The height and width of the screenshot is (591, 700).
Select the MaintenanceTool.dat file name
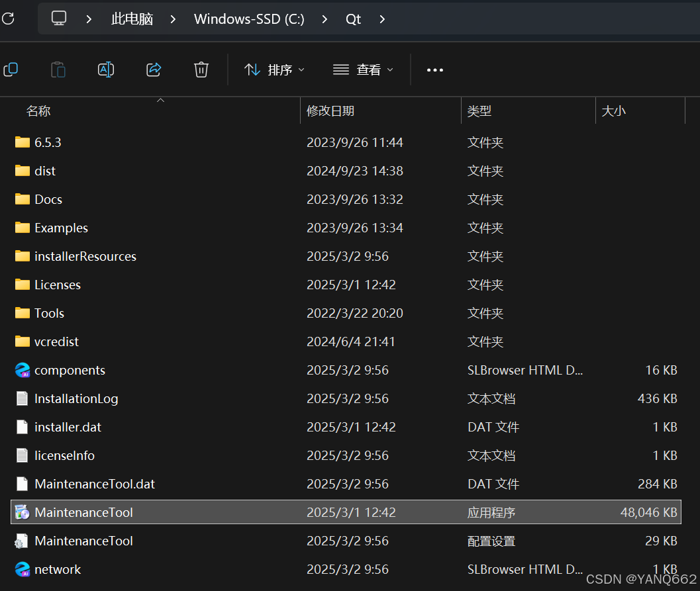[95, 484]
